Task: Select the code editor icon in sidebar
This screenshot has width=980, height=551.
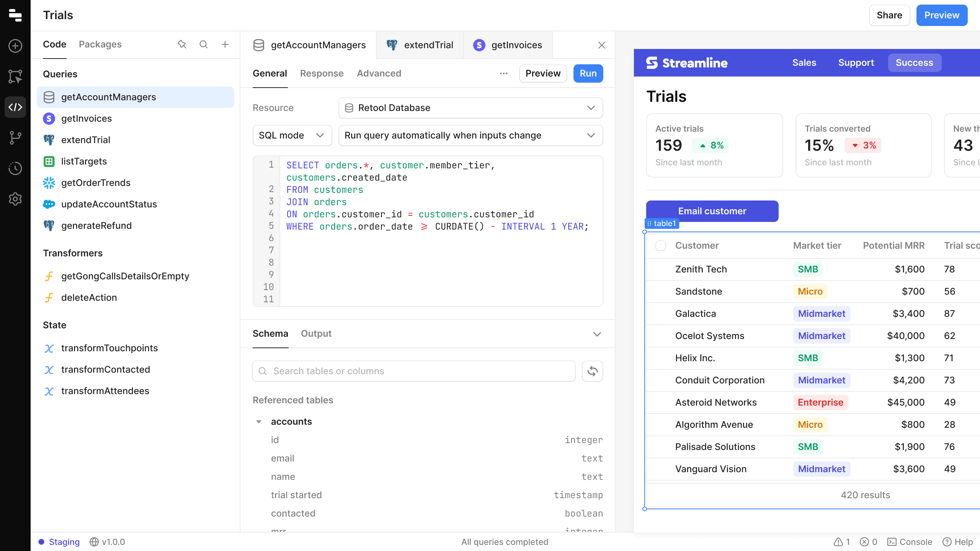Action: coord(15,107)
